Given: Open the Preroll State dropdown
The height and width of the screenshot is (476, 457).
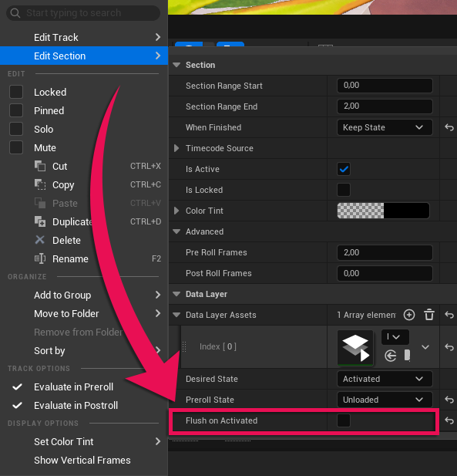Looking at the screenshot, I should click(x=385, y=400).
